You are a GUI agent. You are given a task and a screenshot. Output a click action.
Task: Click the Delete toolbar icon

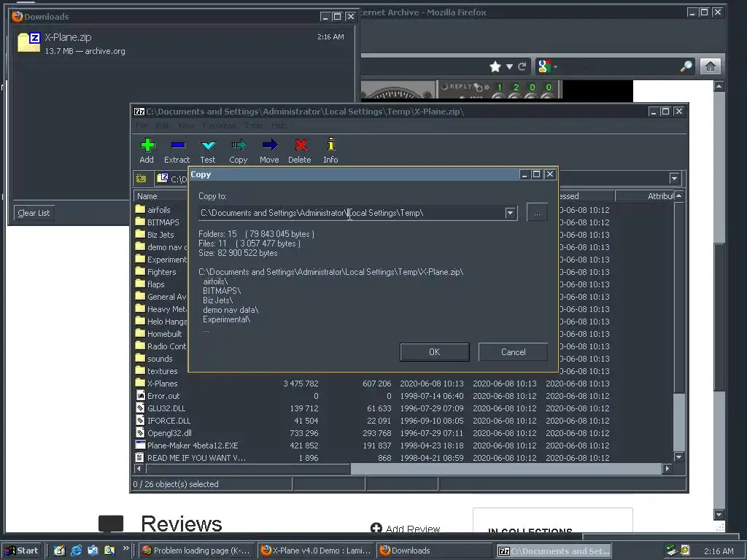click(x=301, y=145)
